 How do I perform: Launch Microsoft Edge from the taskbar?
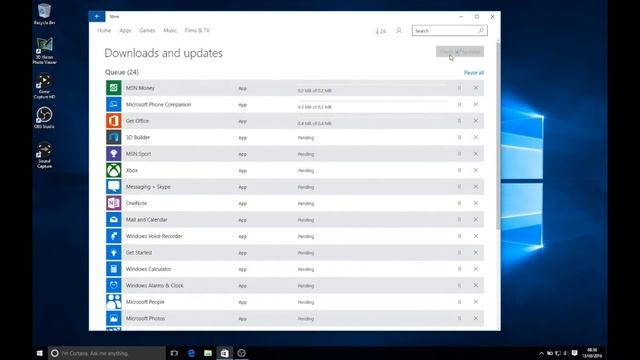[191, 353]
